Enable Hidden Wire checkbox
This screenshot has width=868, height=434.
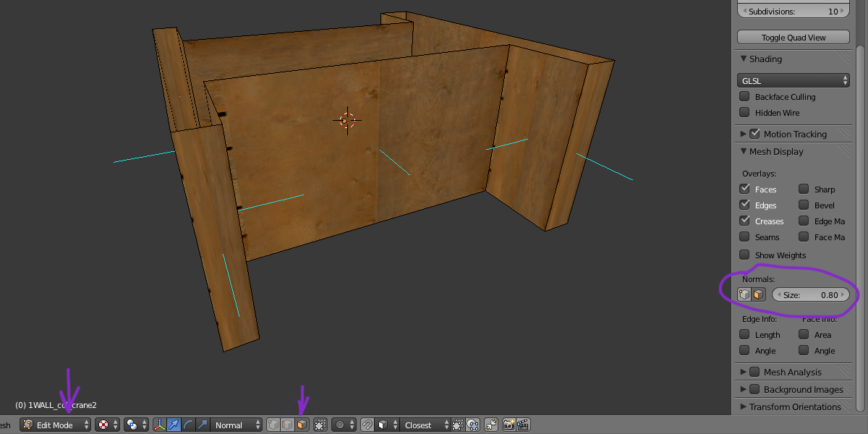(744, 113)
